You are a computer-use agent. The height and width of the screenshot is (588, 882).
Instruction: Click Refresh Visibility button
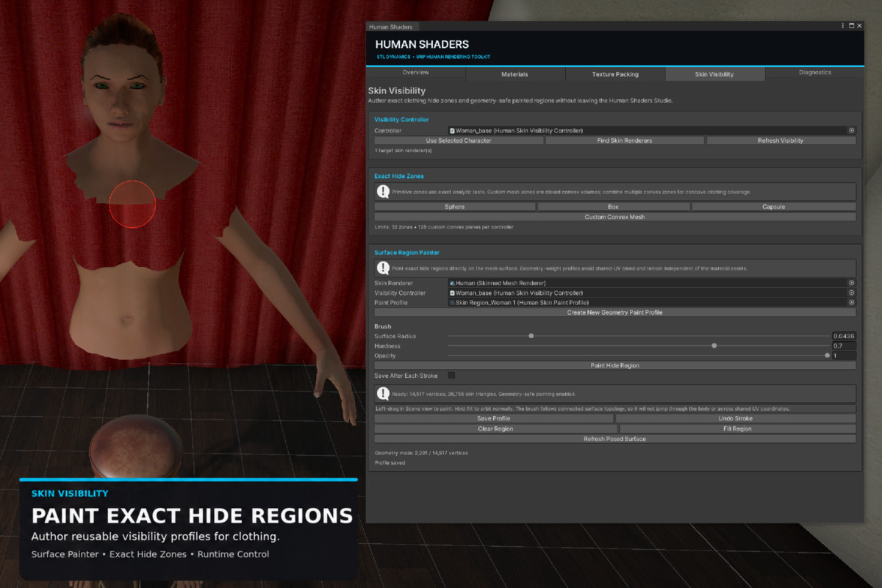781,140
